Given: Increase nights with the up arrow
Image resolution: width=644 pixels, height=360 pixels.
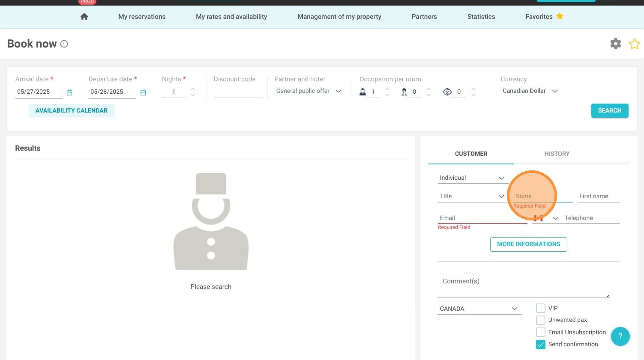Looking at the screenshot, I should point(193,89).
